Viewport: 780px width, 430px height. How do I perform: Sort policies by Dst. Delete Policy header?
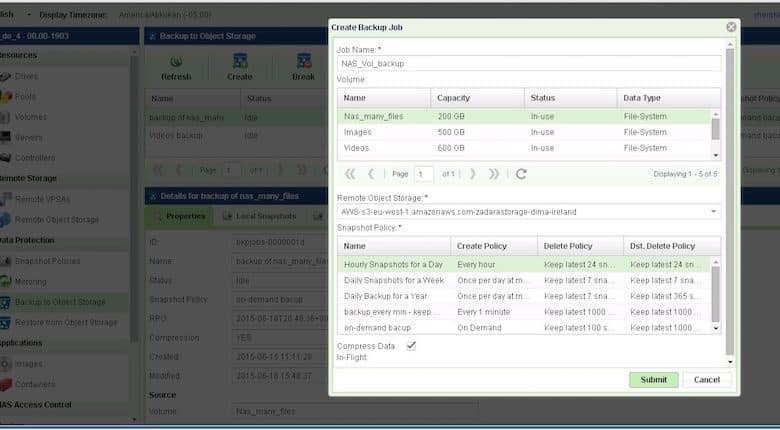point(672,246)
